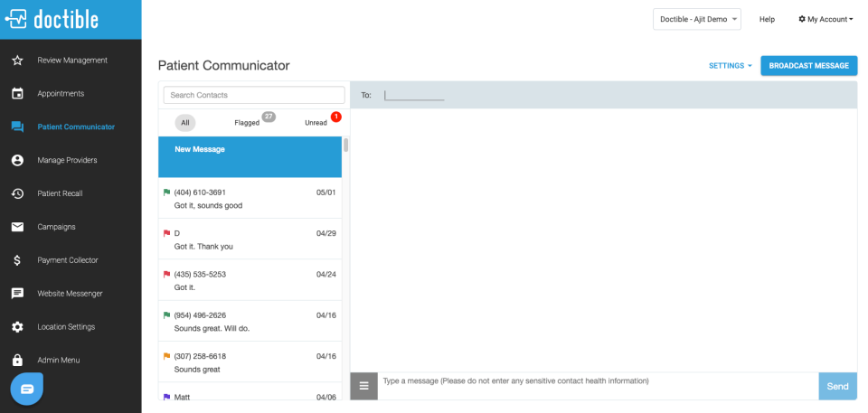This screenshot has height=413, width=868.
Task: Switch to the Flagged tab
Action: [247, 122]
